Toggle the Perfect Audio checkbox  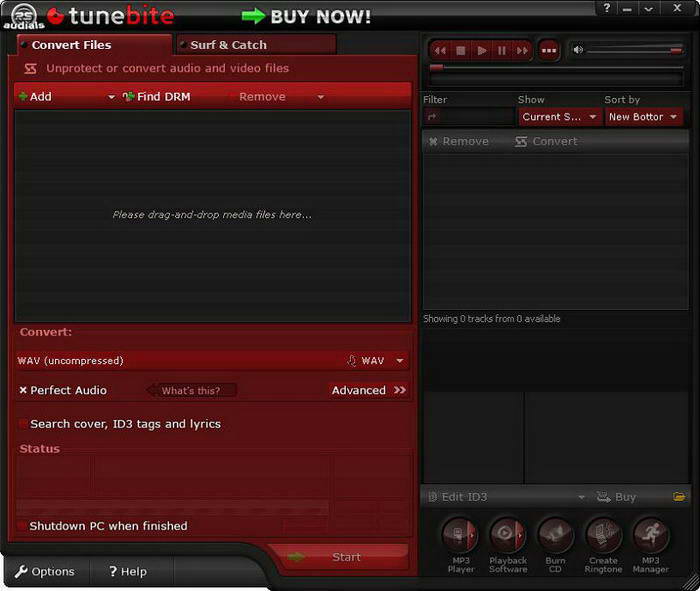coord(23,390)
